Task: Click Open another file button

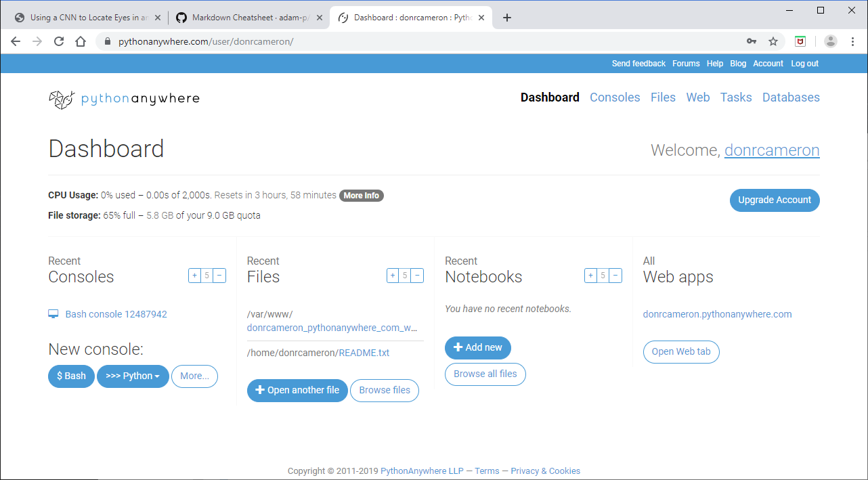Action: (x=297, y=391)
